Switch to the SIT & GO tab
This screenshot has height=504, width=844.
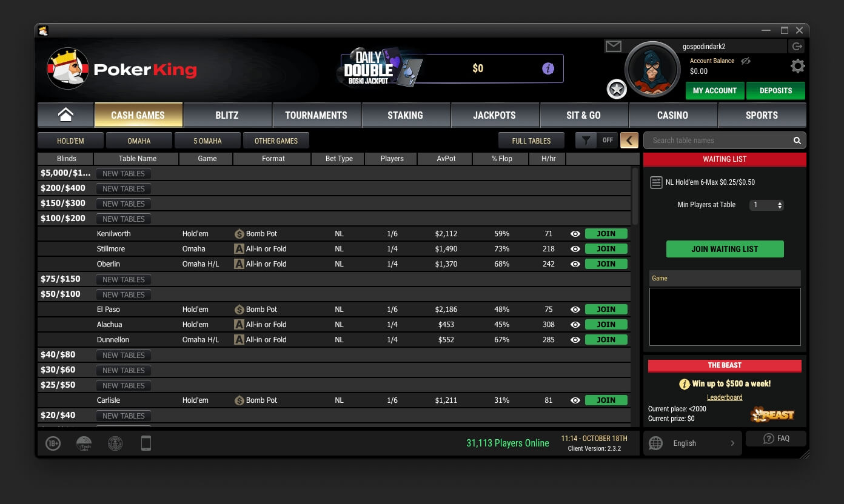pos(583,115)
